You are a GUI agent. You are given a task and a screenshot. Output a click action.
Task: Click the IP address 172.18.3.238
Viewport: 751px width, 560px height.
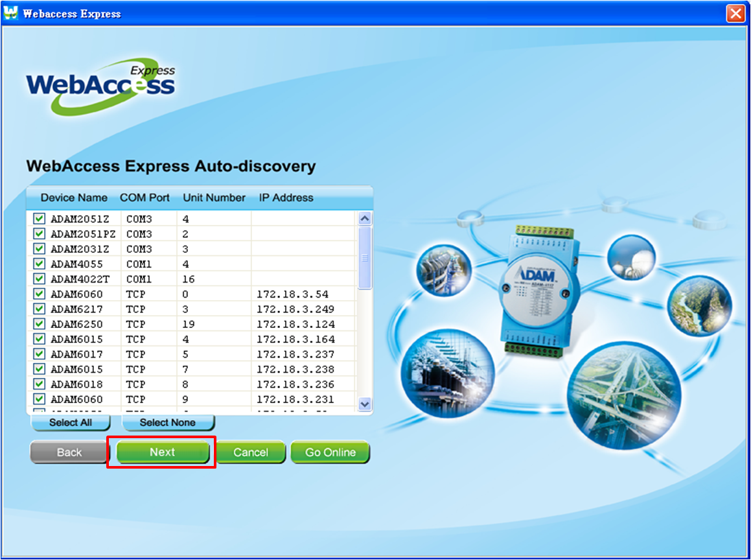[x=295, y=369]
